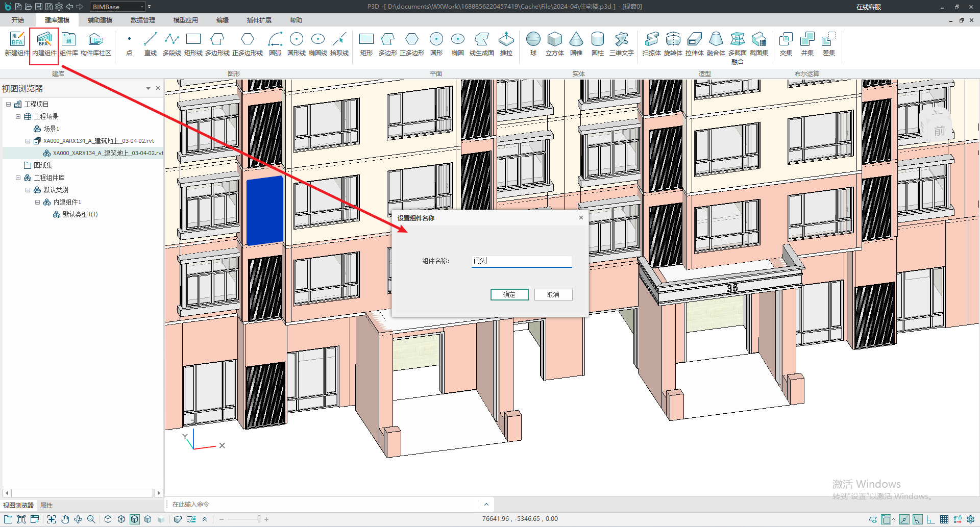The height and width of the screenshot is (527, 980).
Task: Click 确定 to confirm component name
Action: (x=509, y=294)
